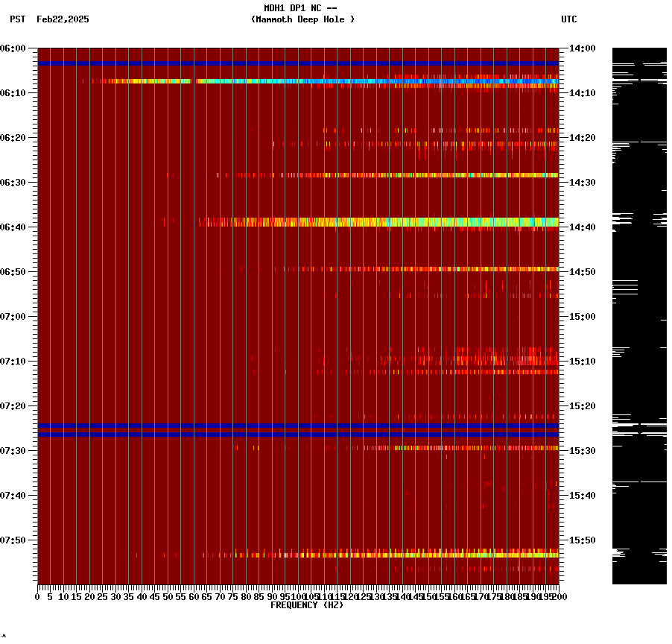
Task: Select the 100 Hz frequency tick label
Action: (298, 596)
